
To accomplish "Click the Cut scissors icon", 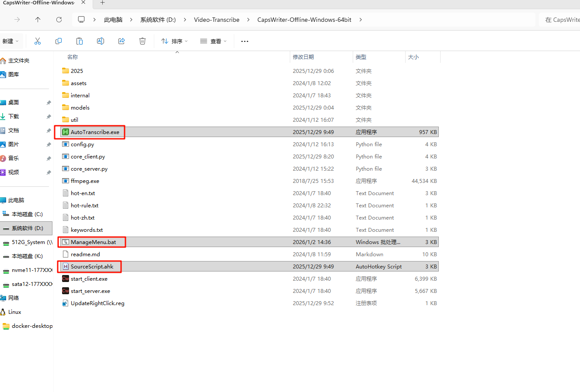I will 38,41.
